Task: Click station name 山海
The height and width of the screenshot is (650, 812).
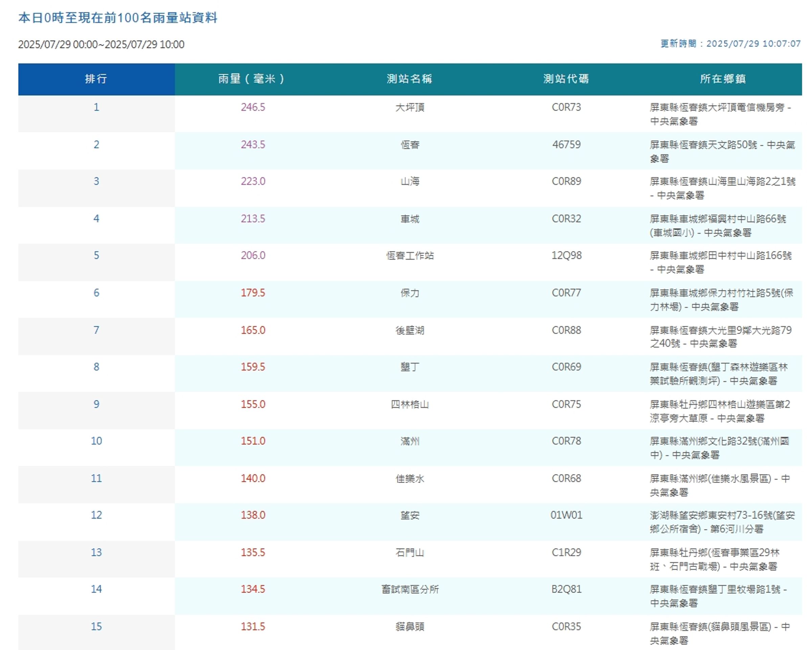Action: point(410,181)
